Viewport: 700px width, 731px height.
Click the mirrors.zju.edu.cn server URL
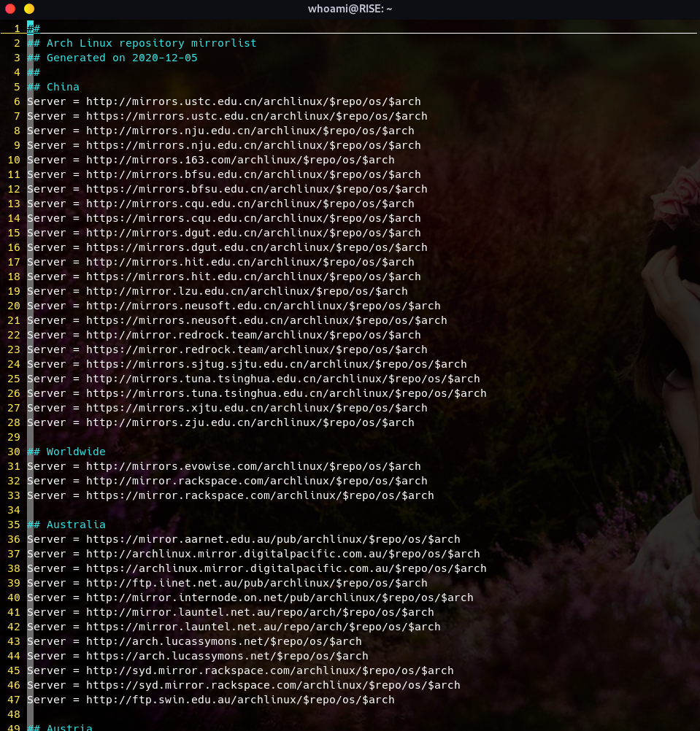point(250,422)
